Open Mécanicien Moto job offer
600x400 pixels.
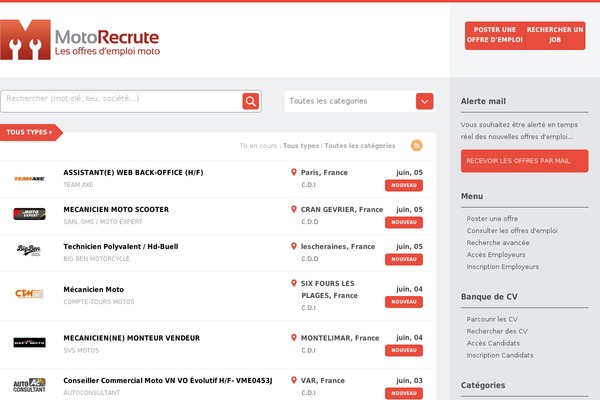(94, 290)
